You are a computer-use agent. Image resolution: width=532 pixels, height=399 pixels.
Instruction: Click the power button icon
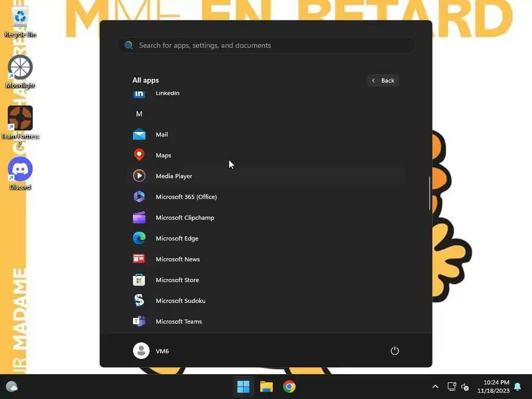[x=395, y=351]
